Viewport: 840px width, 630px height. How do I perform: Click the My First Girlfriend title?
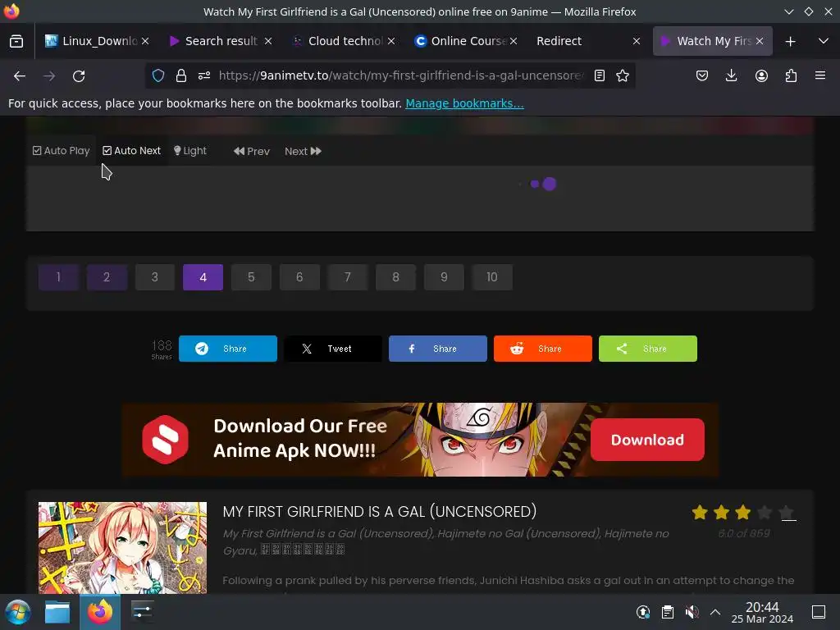(x=379, y=512)
